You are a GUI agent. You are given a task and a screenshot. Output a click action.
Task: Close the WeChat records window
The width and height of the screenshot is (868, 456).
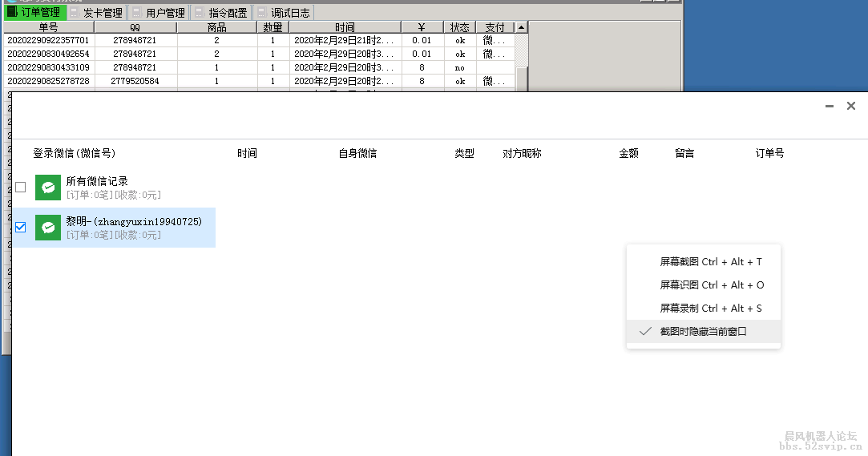pyautogui.click(x=851, y=106)
